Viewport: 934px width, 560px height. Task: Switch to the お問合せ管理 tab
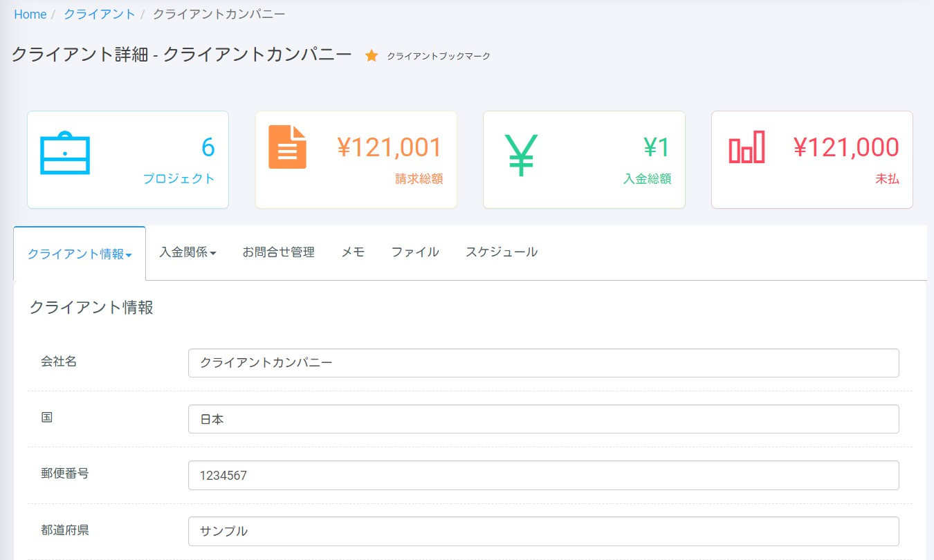click(x=279, y=252)
